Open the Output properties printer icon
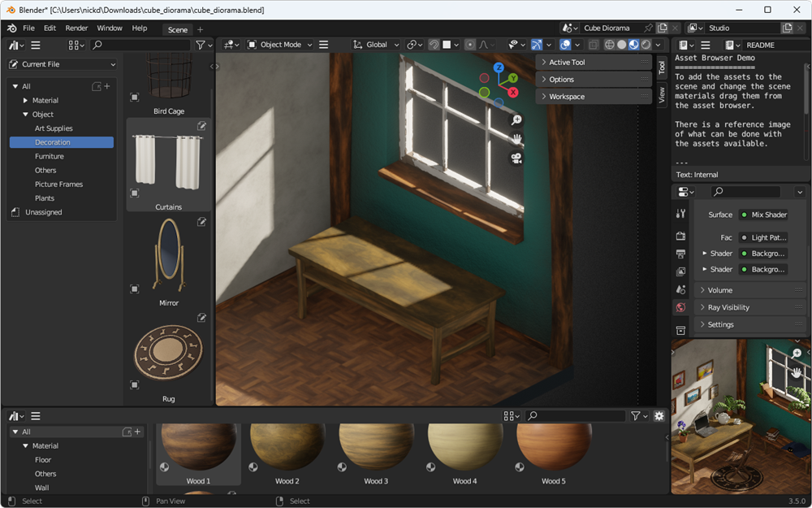812x508 pixels. coord(680,254)
